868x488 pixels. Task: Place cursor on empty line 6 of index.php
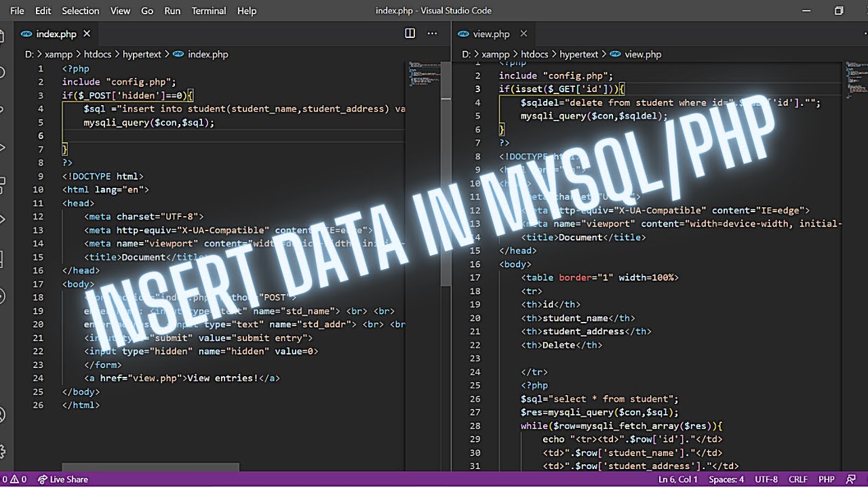(233, 136)
